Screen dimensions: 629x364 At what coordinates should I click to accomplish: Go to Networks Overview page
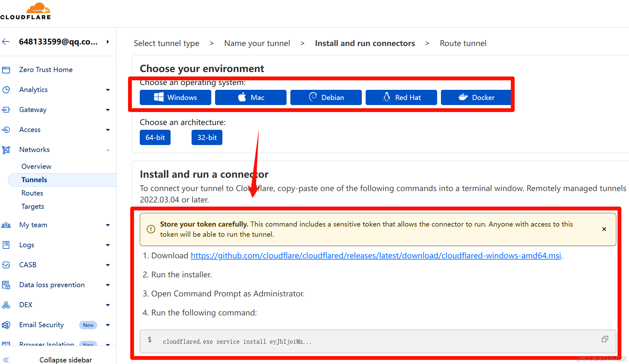36,166
